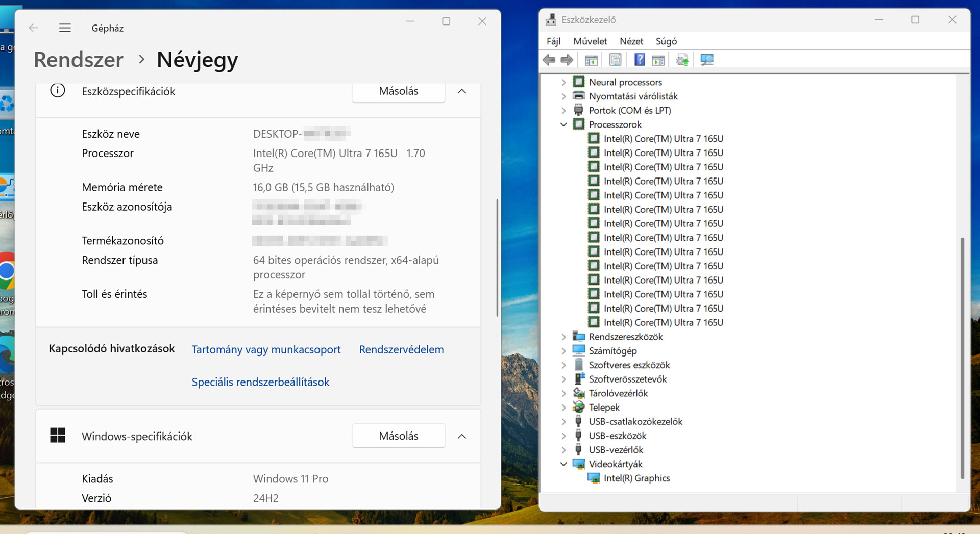
Task: Click the "24H2" version value
Action: (265, 498)
